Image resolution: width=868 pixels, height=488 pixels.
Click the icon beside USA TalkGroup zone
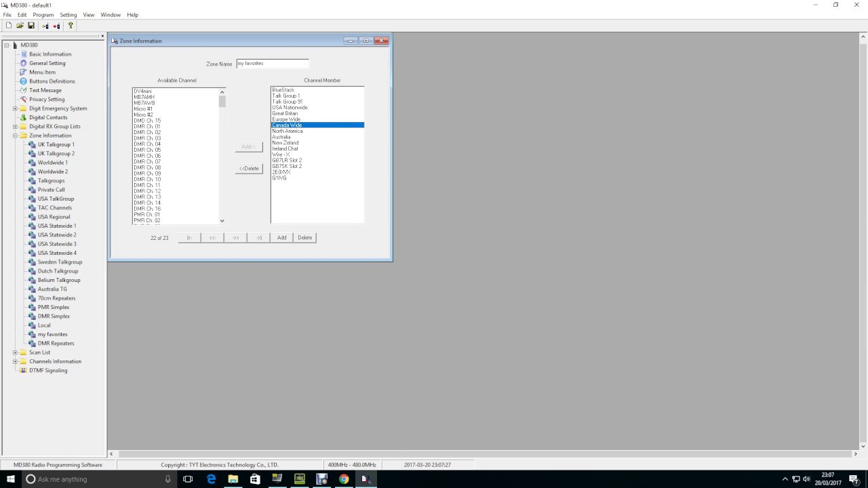pyautogui.click(x=32, y=199)
